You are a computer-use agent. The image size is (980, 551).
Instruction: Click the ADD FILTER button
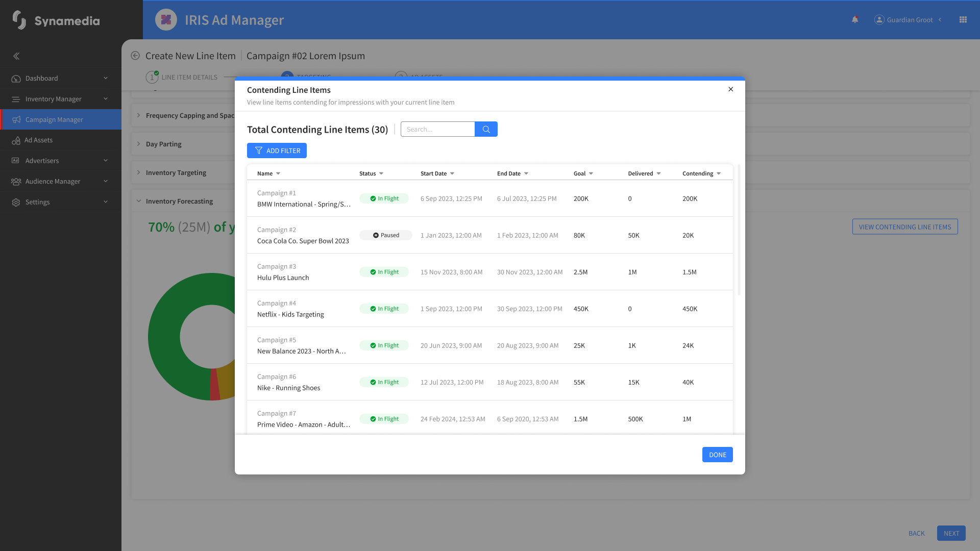click(x=277, y=151)
